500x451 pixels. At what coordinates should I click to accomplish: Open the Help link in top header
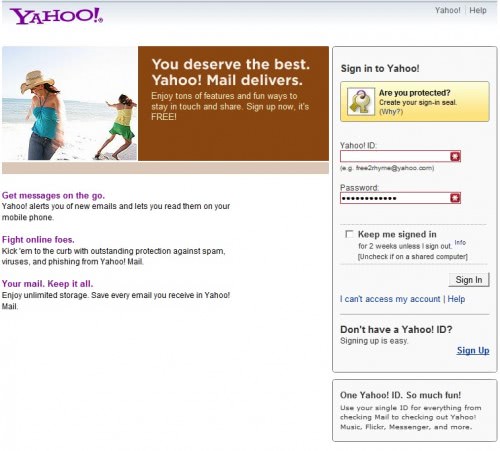pos(478,10)
